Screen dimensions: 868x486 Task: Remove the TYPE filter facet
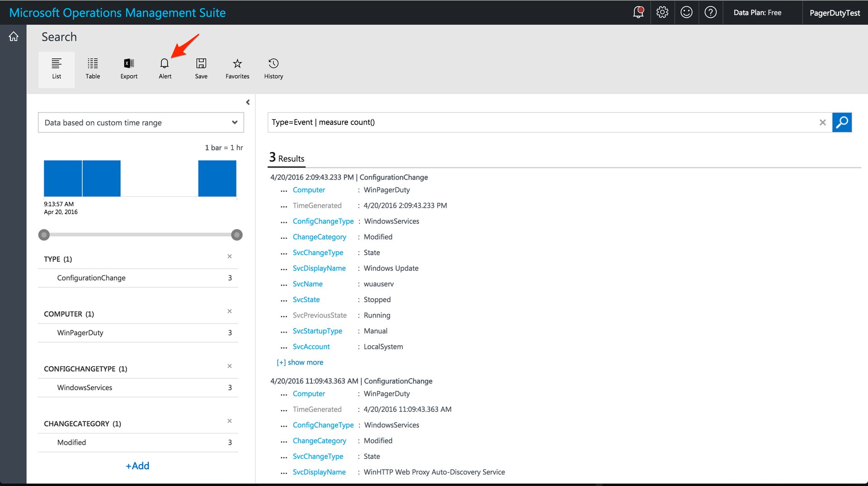point(230,257)
